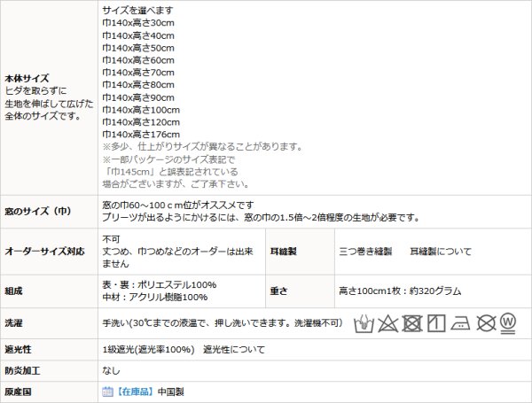Click the 「巾145cm」と誤表記されている note
532x403 pixels.
click(170, 172)
